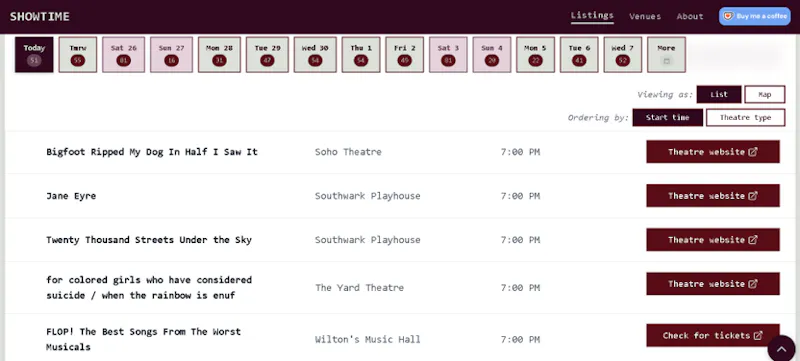Click Twenty Thousand Streets Under the Sky title
This screenshot has width=800, height=361.
[x=149, y=240]
